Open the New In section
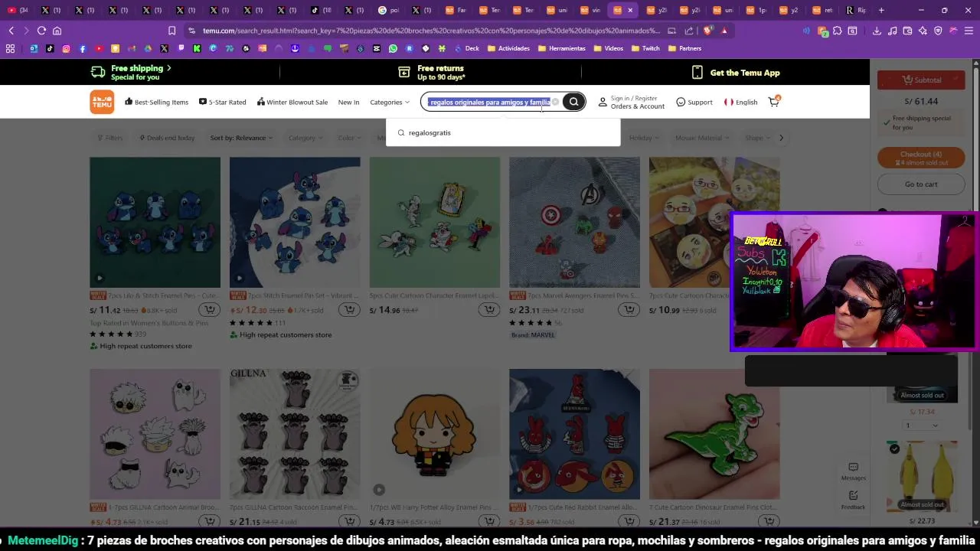980x551 pixels. click(x=348, y=102)
